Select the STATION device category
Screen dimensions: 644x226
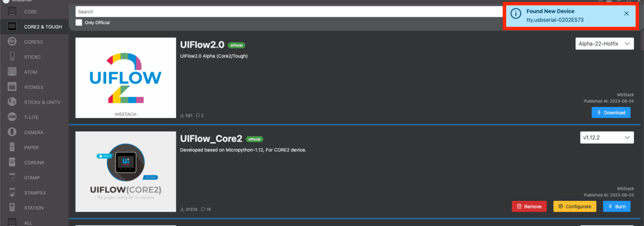pyautogui.click(x=34, y=207)
